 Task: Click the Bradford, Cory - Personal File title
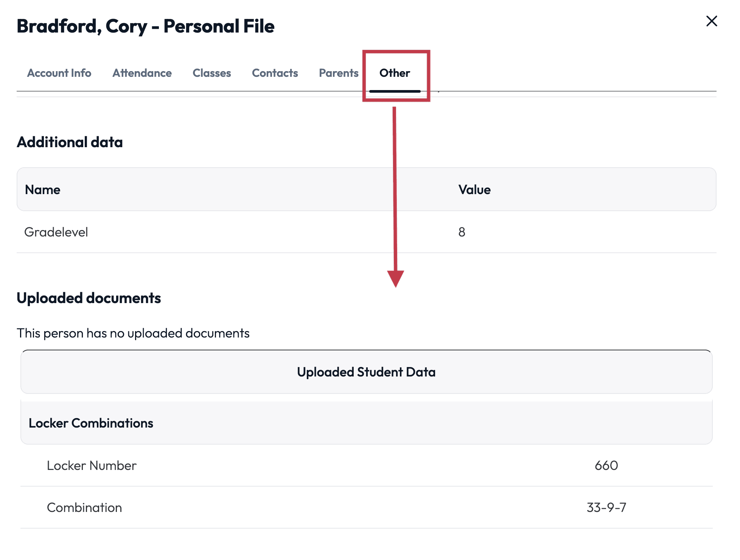tap(145, 26)
